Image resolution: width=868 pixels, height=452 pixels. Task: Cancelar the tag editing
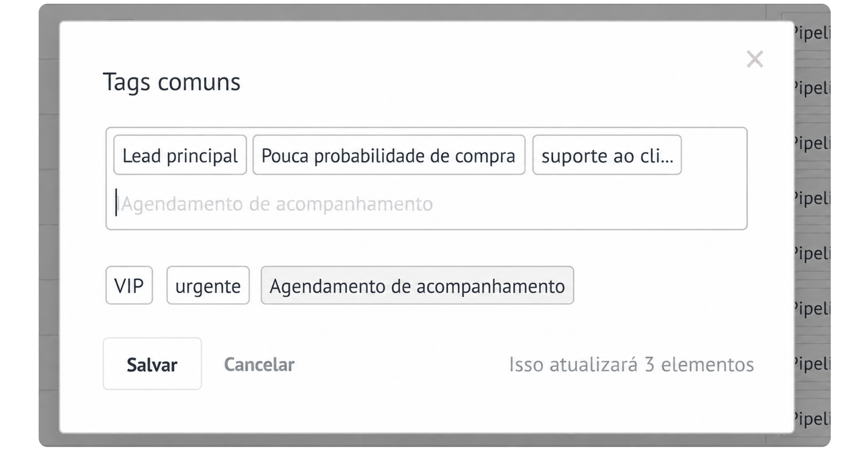point(259,364)
